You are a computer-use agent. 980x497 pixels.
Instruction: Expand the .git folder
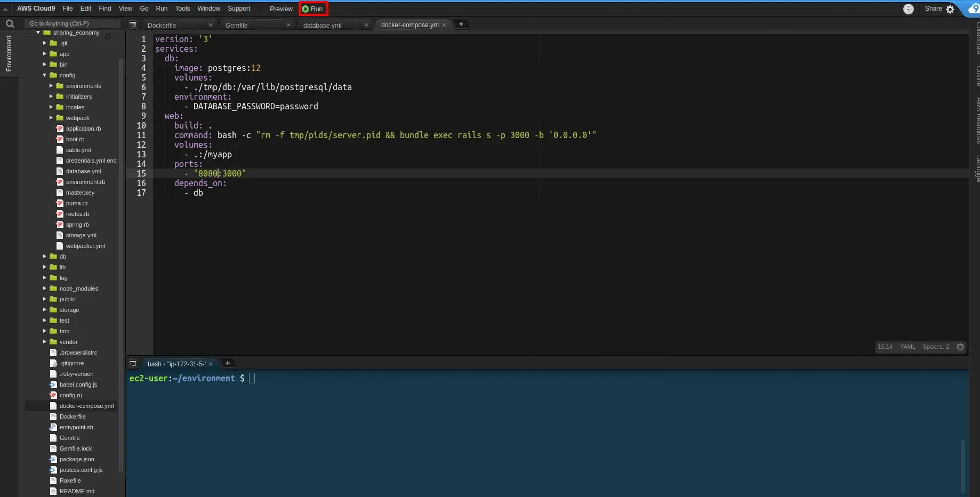click(x=45, y=43)
